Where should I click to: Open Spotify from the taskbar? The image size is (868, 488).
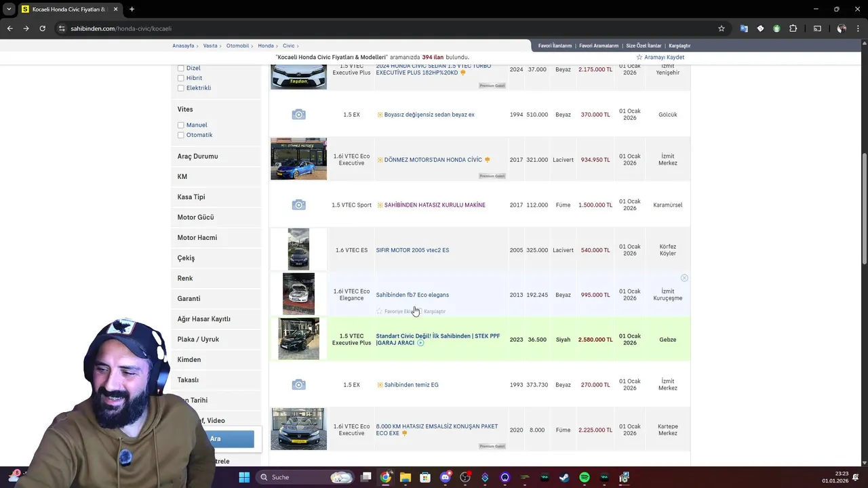(x=585, y=477)
